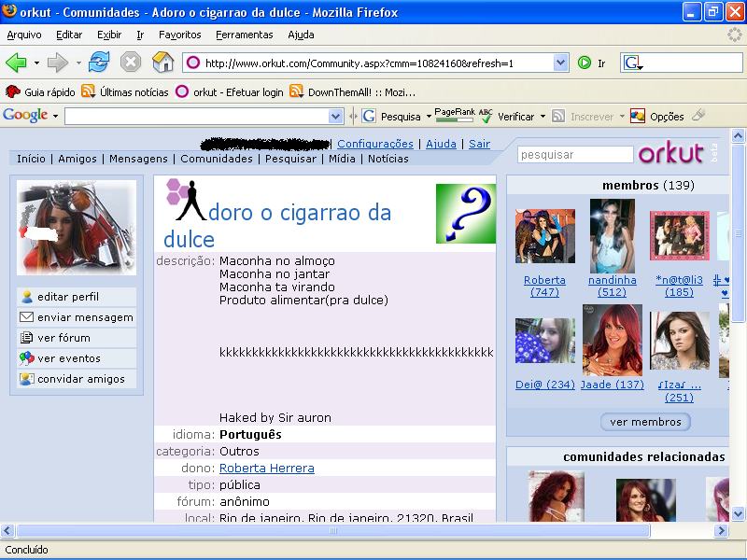This screenshot has width=747, height=560.
Task: Open the Jaade (137) member photo
Action: tap(613, 341)
